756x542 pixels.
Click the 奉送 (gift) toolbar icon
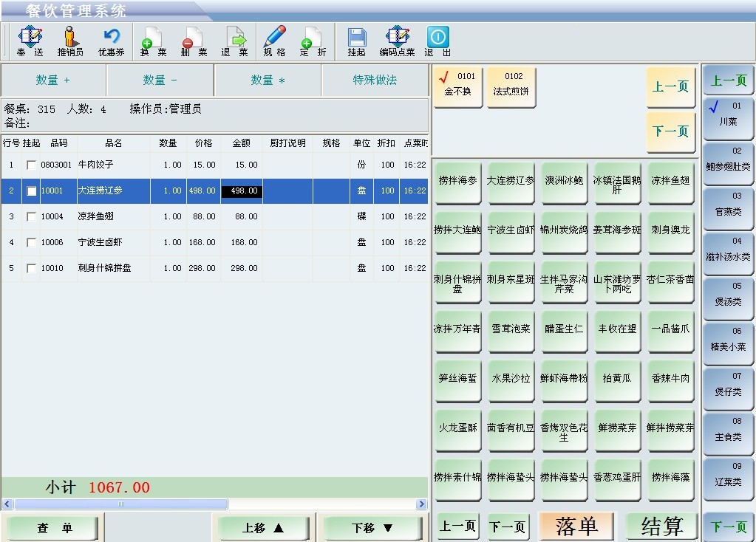tap(30, 41)
